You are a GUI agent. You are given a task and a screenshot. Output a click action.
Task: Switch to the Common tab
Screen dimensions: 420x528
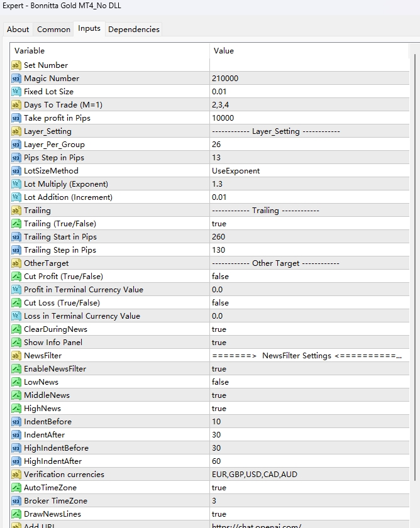pos(53,30)
